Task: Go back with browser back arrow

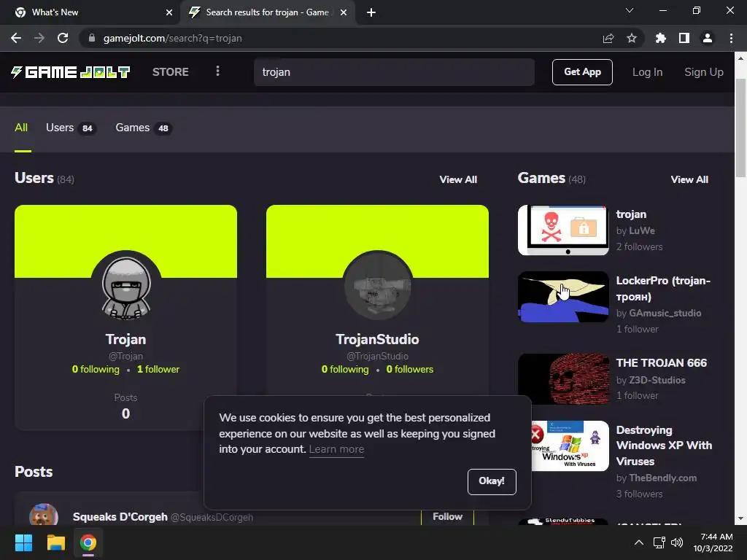Action: tap(16, 38)
